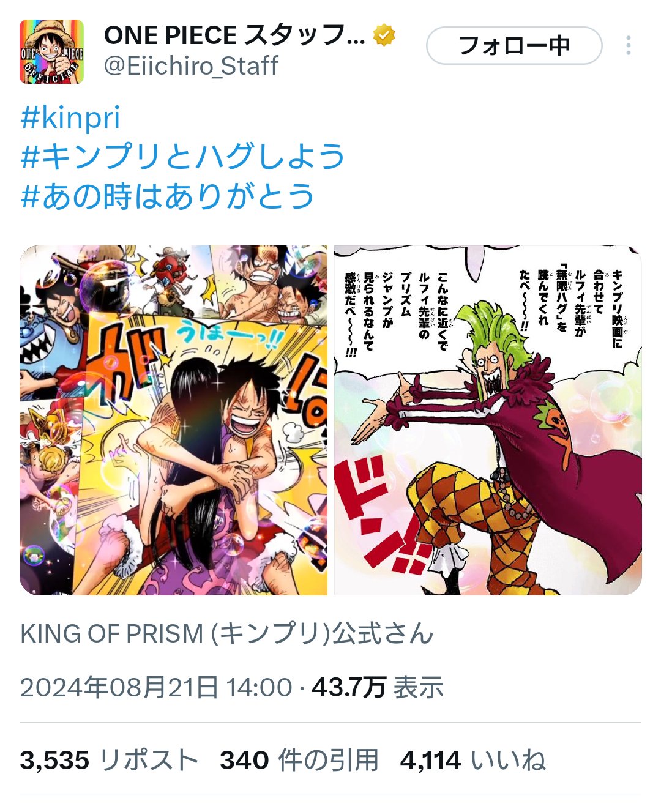Open the #あの時はありがとう hashtag
This screenshot has width=661, height=812.
tap(168, 196)
